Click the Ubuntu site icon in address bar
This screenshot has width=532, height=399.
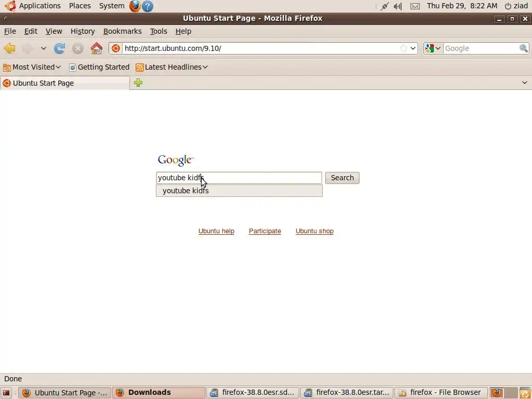coord(116,48)
